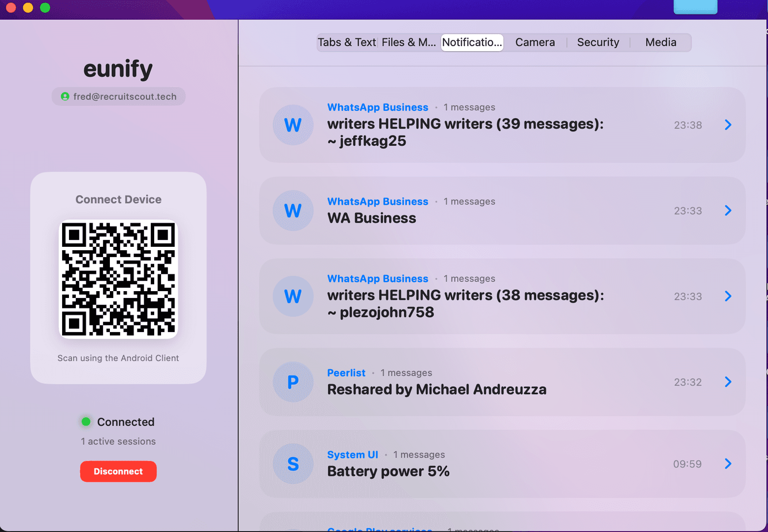This screenshot has height=532, width=768.
Task: Expand the 23:38 jeffkag25 notification chevron
Action: [728, 125]
